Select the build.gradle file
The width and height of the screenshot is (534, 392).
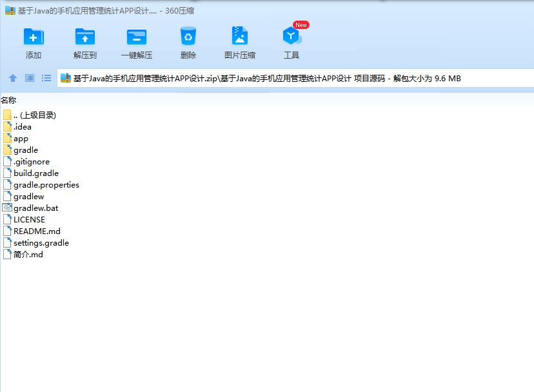[36, 173]
